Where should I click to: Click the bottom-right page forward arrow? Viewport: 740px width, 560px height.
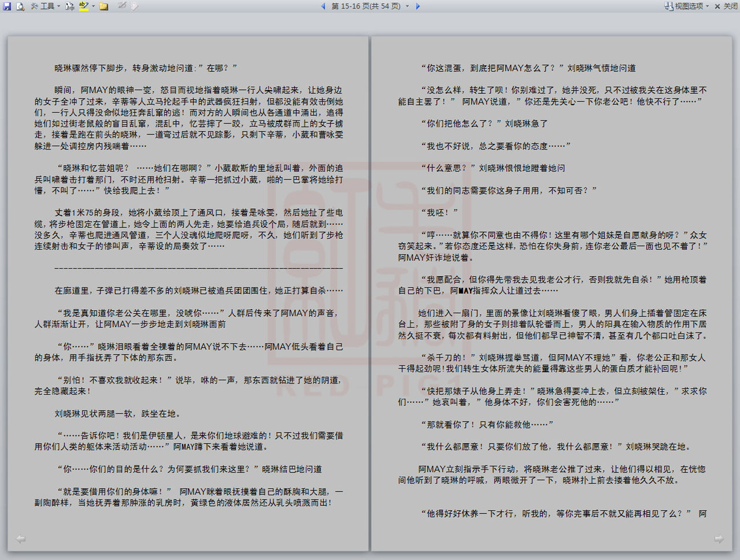point(719,539)
